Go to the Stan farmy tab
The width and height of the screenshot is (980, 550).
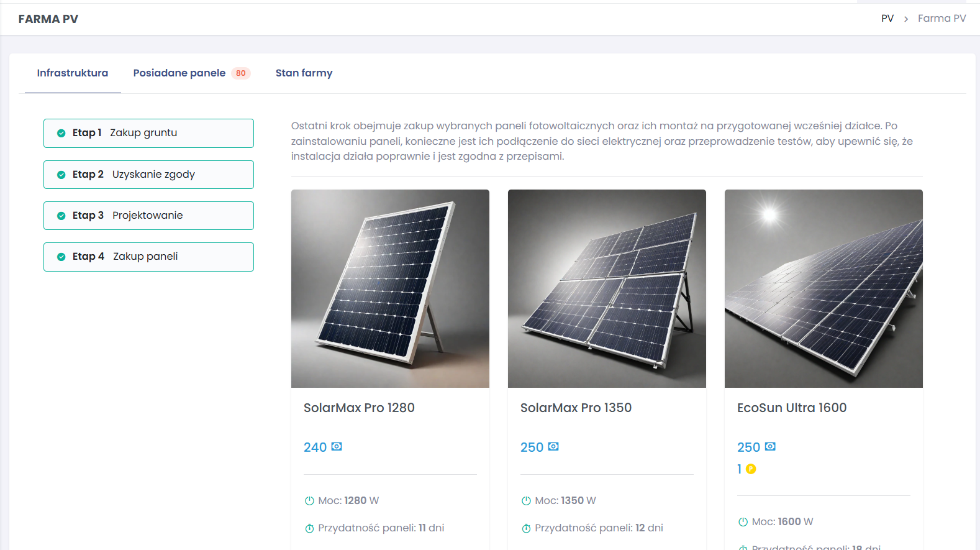[304, 73]
